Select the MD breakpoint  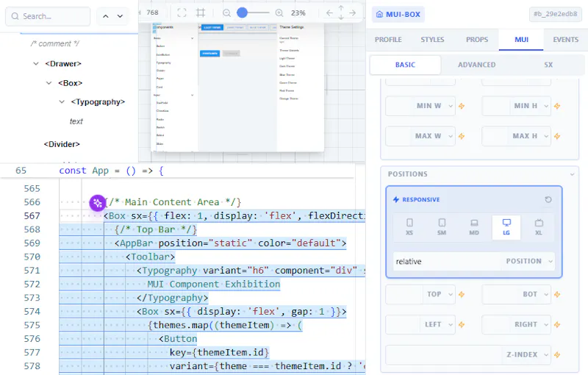474,227
